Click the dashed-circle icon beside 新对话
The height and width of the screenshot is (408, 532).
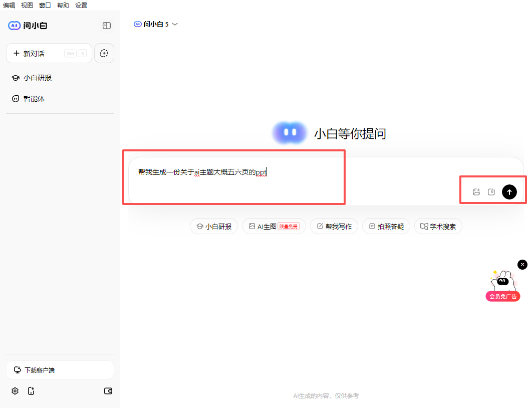tap(104, 53)
